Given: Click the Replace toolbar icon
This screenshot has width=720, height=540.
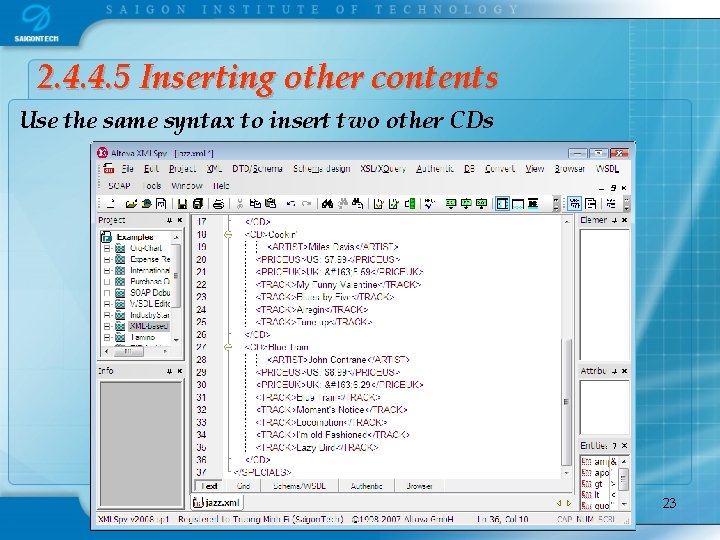Looking at the screenshot, I should click(357, 203).
